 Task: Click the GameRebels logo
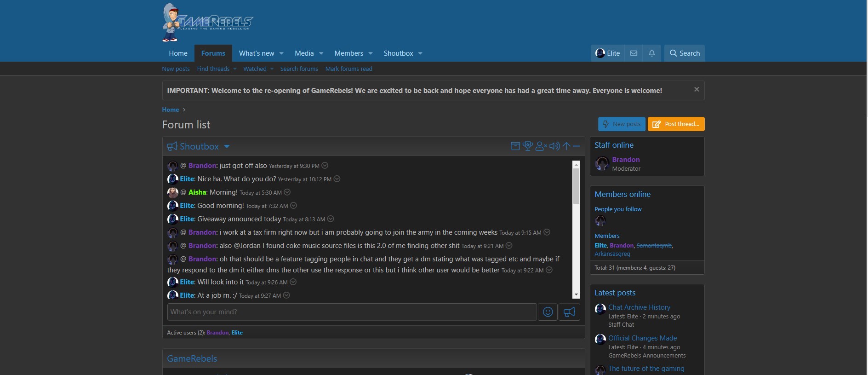click(x=207, y=23)
